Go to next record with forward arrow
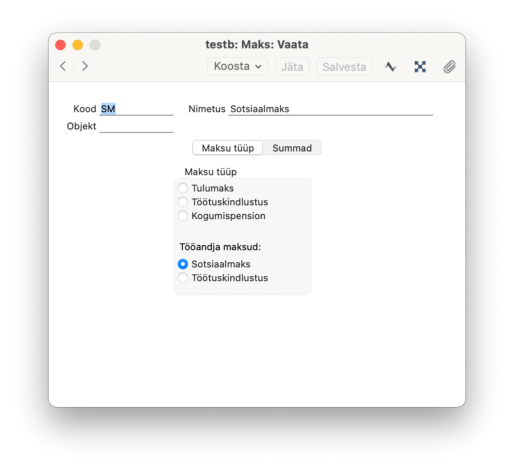The height and width of the screenshot is (471, 514). pyautogui.click(x=85, y=66)
